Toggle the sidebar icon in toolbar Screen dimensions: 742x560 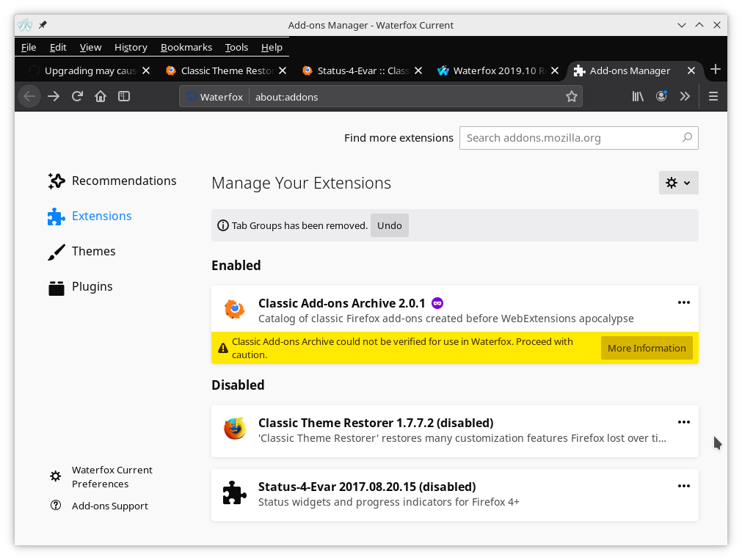point(124,97)
